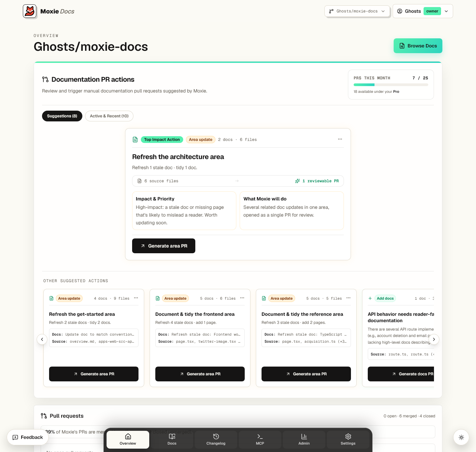Click the Top Impact Action badge
This screenshot has width=476, height=452.
coord(162,140)
